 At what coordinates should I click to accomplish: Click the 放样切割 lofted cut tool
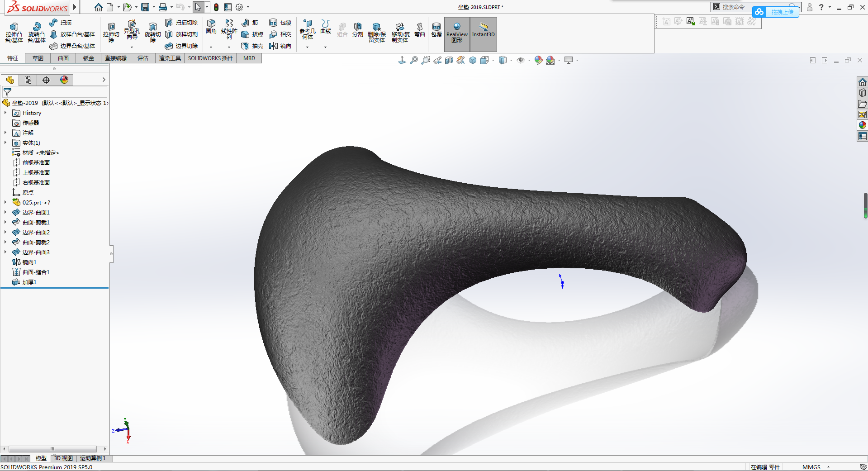tap(181, 34)
